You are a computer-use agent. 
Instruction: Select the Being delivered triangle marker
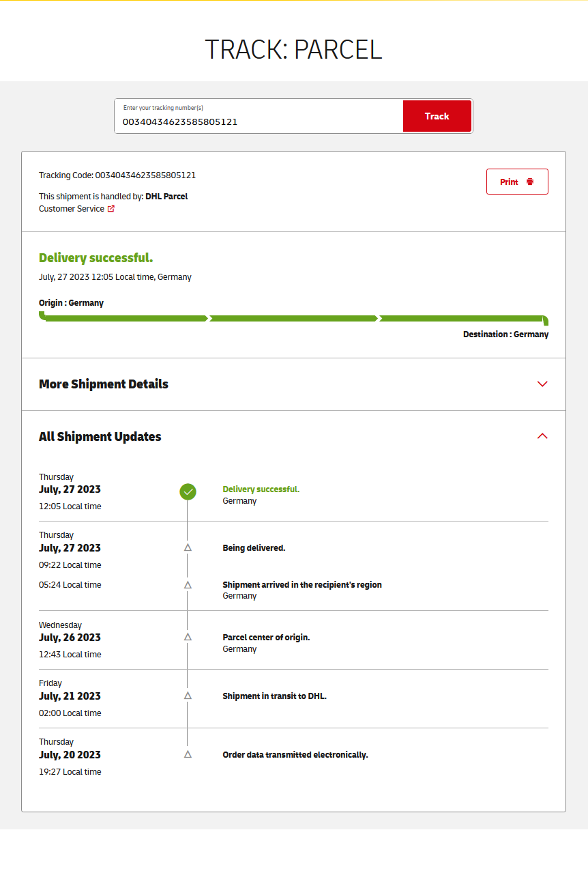tap(188, 547)
